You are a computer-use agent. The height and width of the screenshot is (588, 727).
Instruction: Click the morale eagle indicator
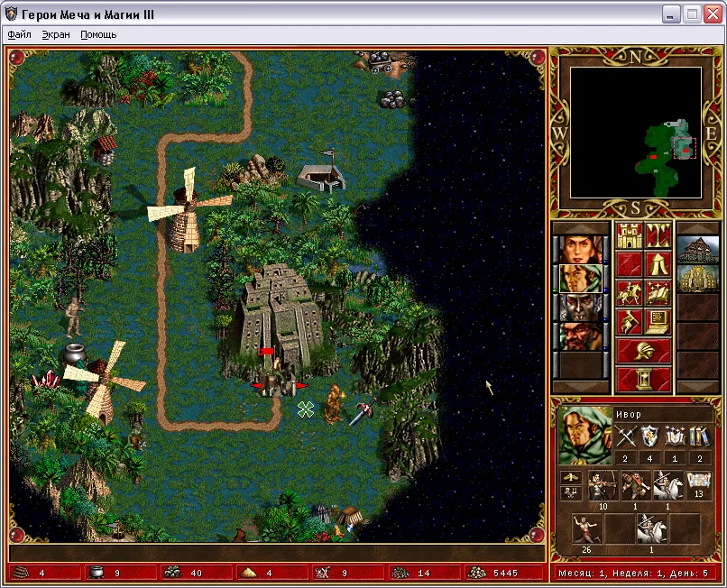pyautogui.click(x=571, y=477)
